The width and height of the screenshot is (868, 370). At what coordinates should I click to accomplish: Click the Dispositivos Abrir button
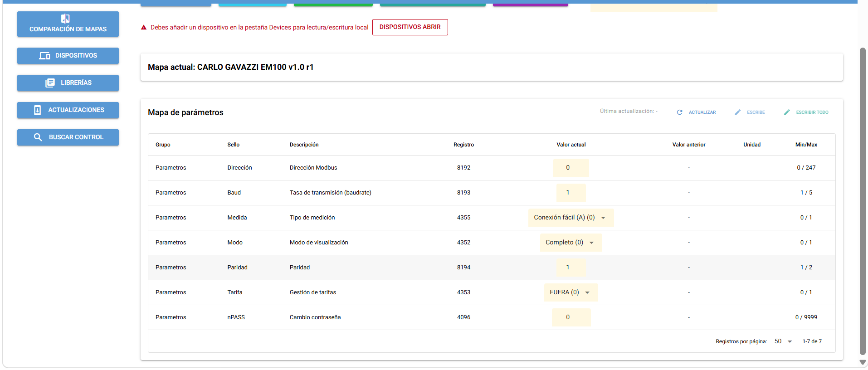[410, 27]
